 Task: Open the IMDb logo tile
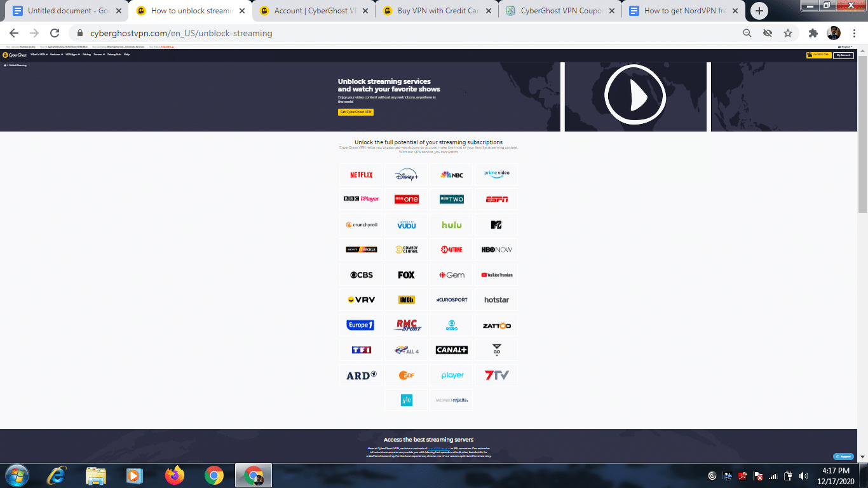tap(407, 300)
